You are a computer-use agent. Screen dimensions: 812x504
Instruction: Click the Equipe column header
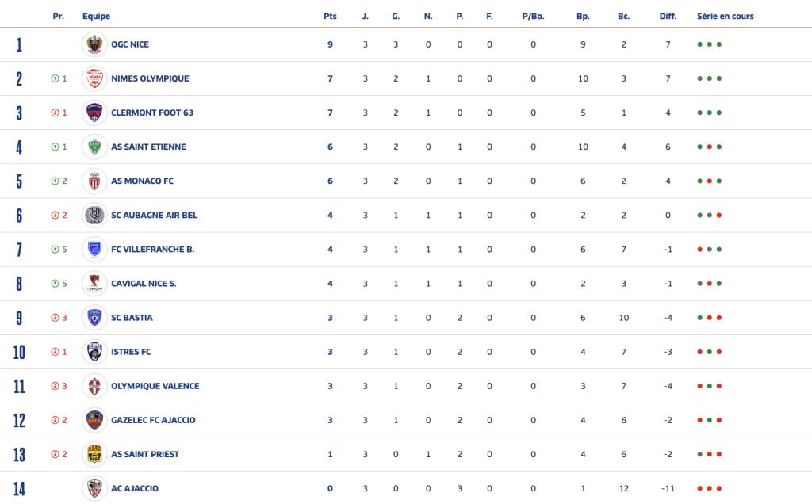[96, 16]
